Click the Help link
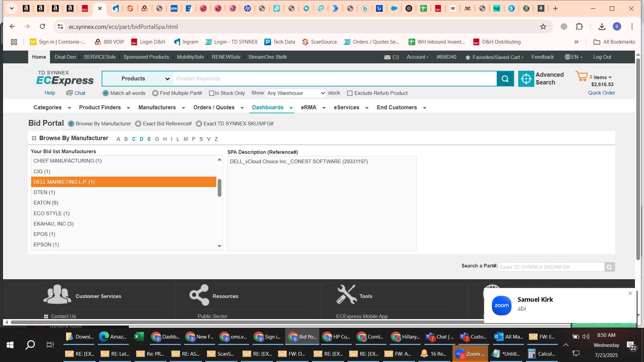Viewport: 644px width, 362px height. tap(50, 93)
